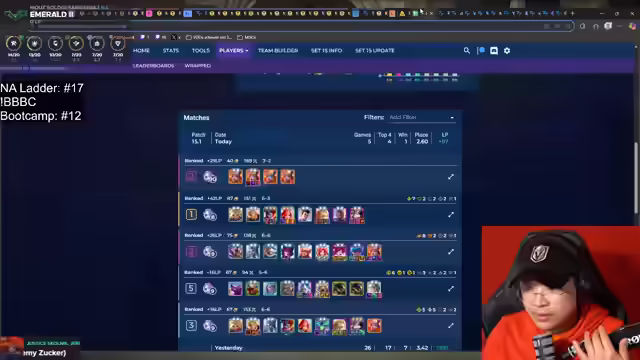The image size is (640, 360).
Task: Open the site search icon
Action: [x=467, y=51]
